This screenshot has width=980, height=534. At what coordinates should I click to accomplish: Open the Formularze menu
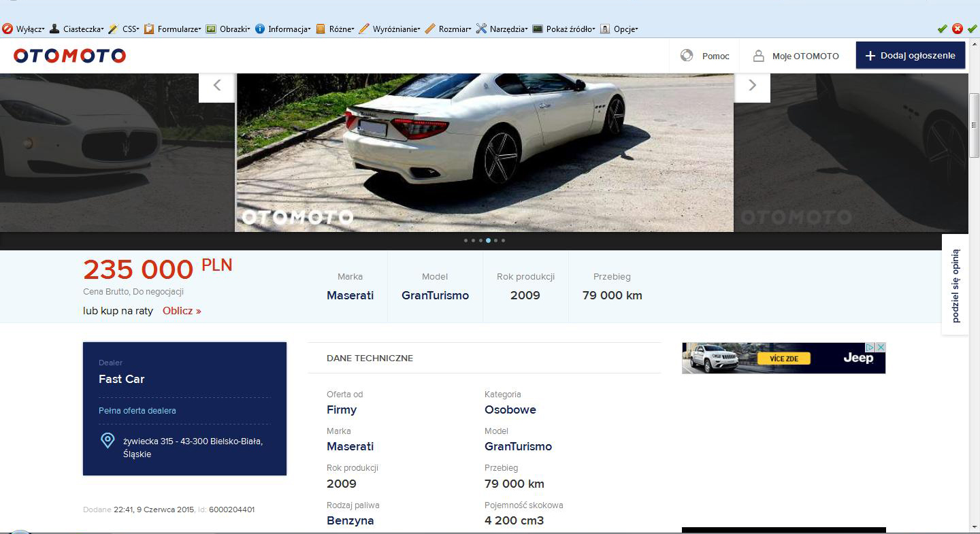pyautogui.click(x=173, y=29)
